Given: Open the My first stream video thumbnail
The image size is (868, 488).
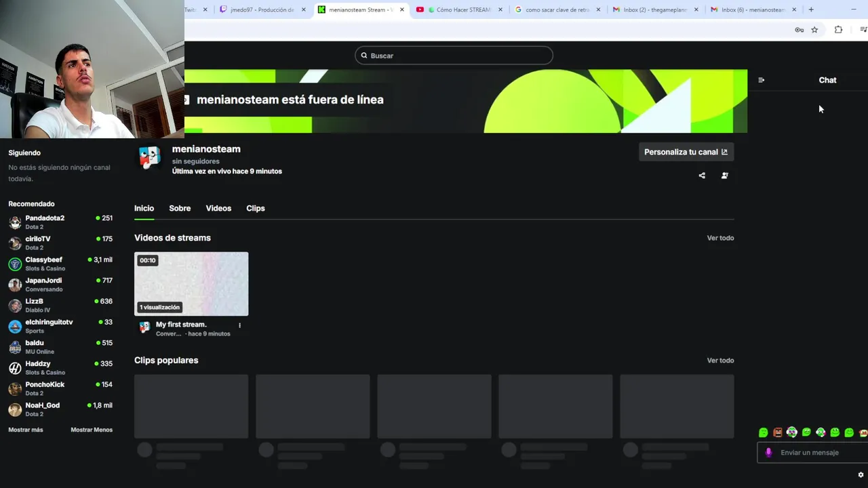Looking at the screenshot, I should (191, 284).
